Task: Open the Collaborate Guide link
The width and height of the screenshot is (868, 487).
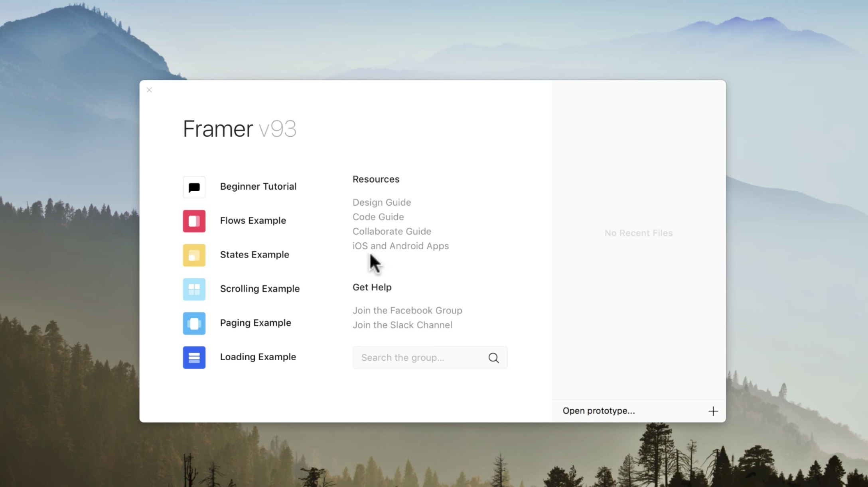Action: (x=392, y=232)
